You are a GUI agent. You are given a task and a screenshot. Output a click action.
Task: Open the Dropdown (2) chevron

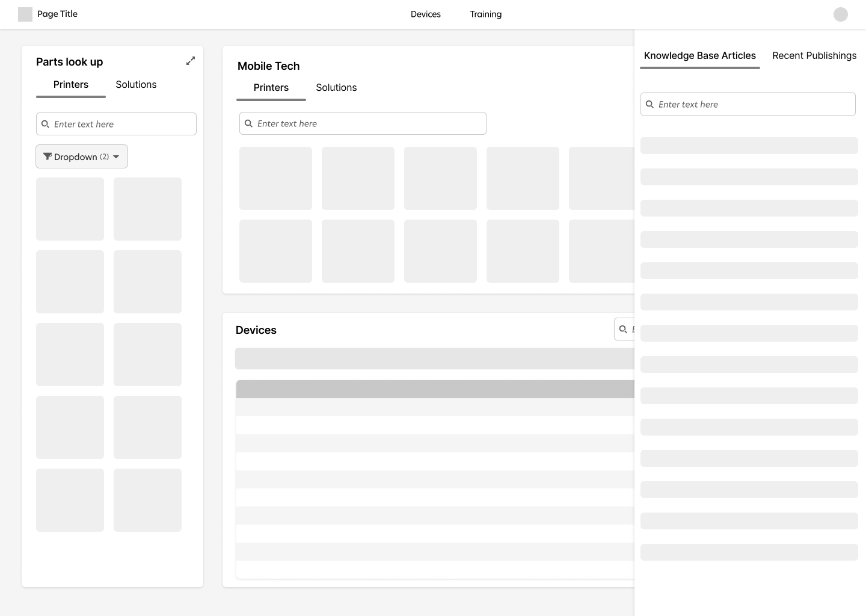pyautogui.click(x=116, y=156)
